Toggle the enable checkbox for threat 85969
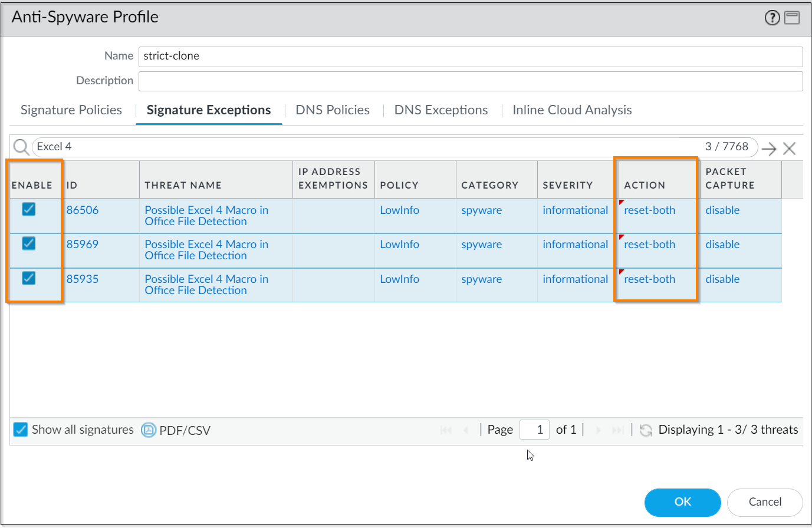The image size is (812, 528). [28, 243]
